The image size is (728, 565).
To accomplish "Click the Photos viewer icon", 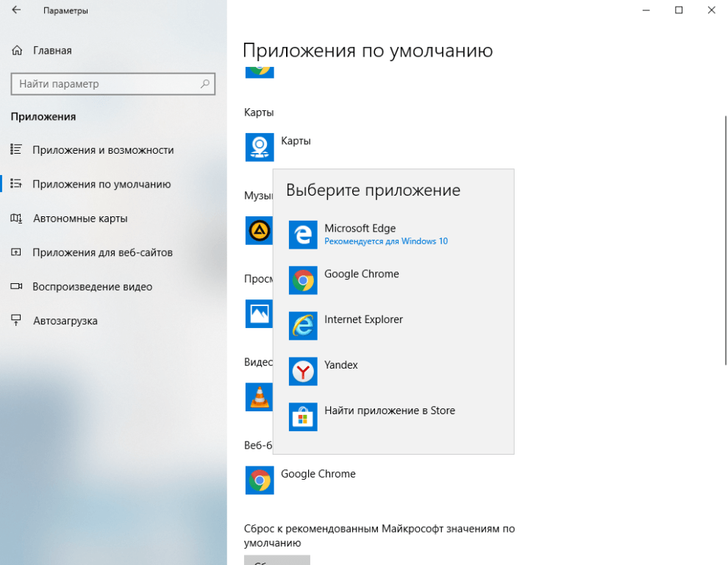I will 259,313.
